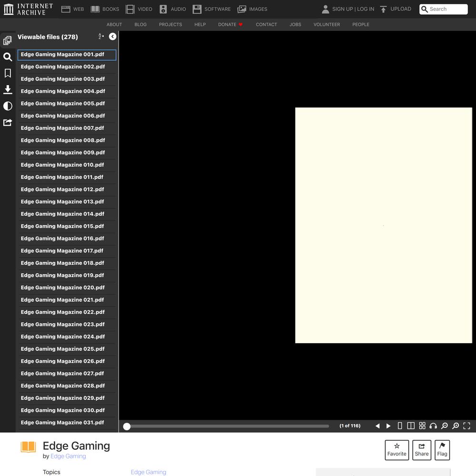Select Edge Gaming Magazine 008.pdf
The image size is (476, 476).
coord(67,140)
